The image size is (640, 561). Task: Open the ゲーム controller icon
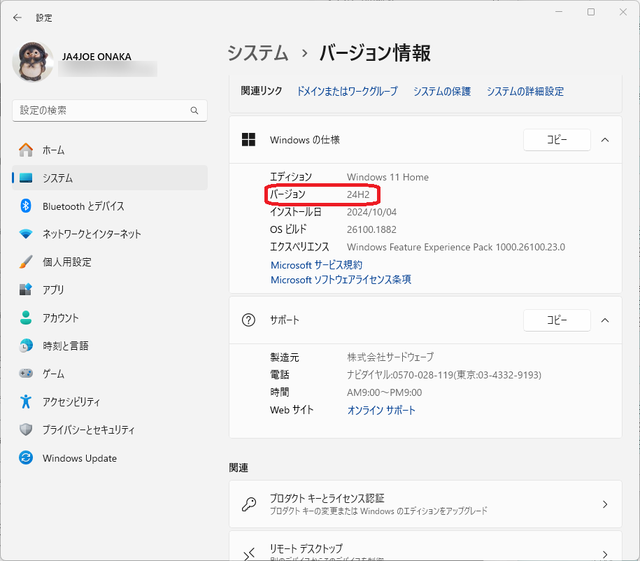(26, 374)
